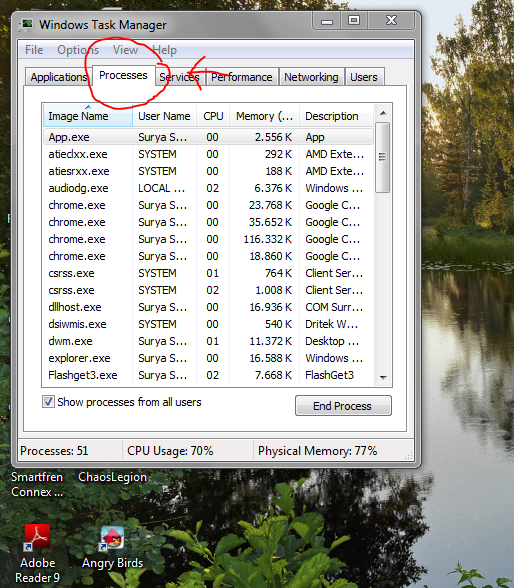514x588 pixels.
Task: Select the ChaosLegion desktop shortcut label
Action: [112, 477]
